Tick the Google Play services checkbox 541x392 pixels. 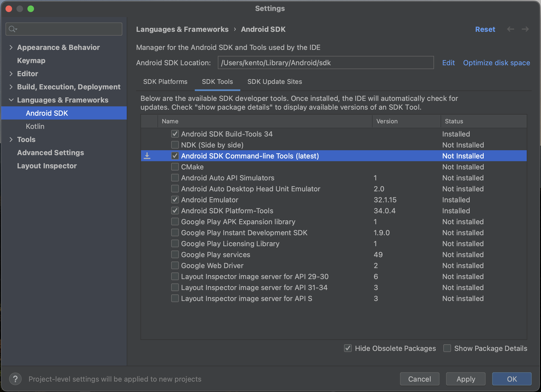coord(175,254)
